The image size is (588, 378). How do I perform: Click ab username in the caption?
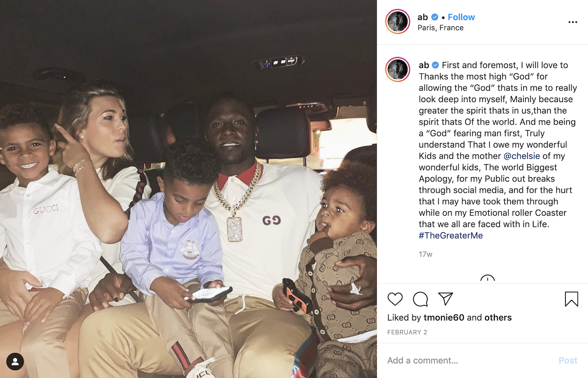coord(424,65)
